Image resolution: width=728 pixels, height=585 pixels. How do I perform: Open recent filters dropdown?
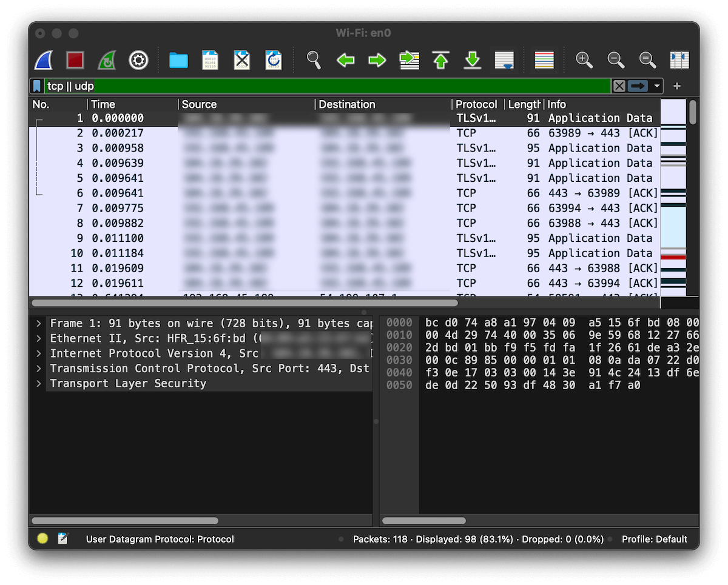tap(656, 86)
